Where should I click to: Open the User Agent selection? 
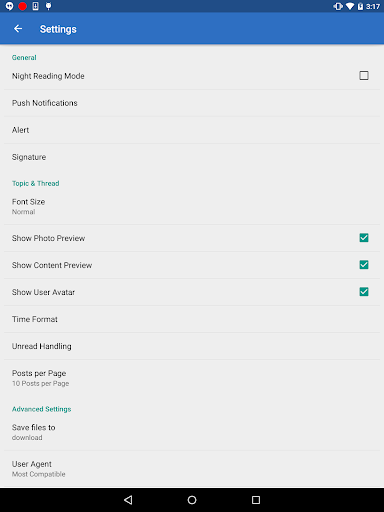pyautogui.click(x=192, y=469)
